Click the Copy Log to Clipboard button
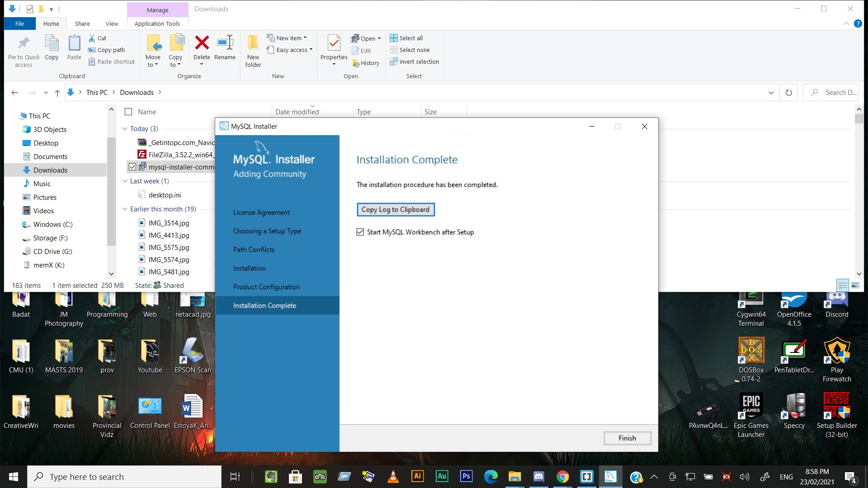Viewport: 868px width, 488px height. [x=396, y=210]
